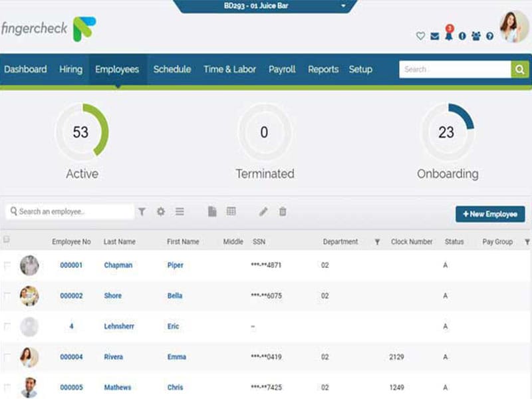Open the gear settings in the employee toolbar
The image size is (532, 399).
(x=160, y=211)
